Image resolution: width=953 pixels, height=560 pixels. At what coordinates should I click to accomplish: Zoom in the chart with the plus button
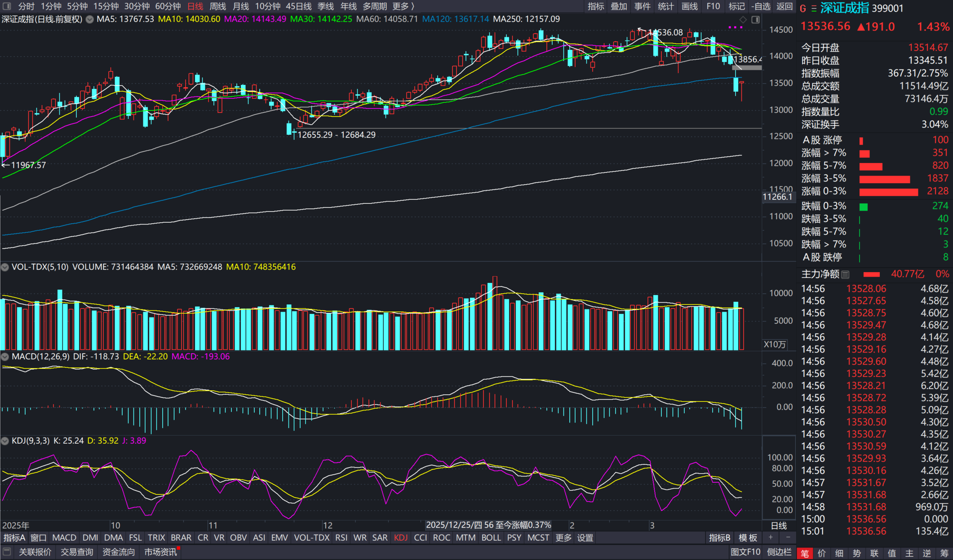[x=771, y=538]
